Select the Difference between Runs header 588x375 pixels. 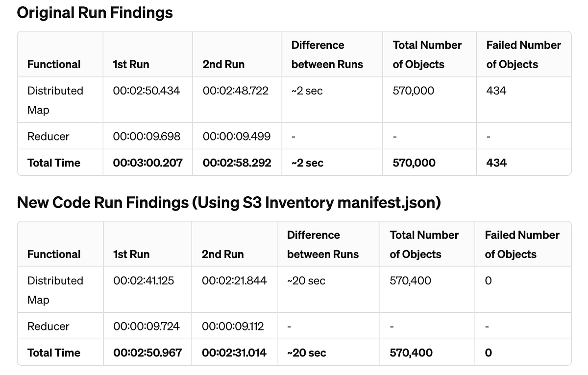tap(327, 54)
